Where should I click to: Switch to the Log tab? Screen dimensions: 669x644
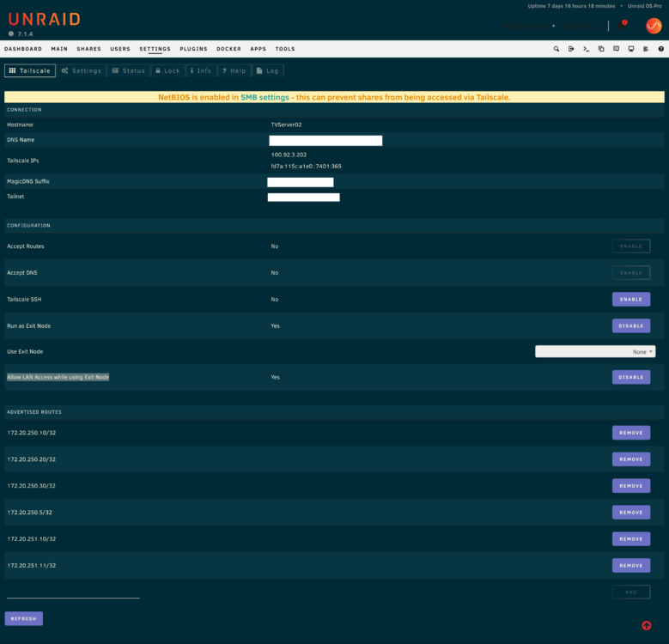coord(268,70)
